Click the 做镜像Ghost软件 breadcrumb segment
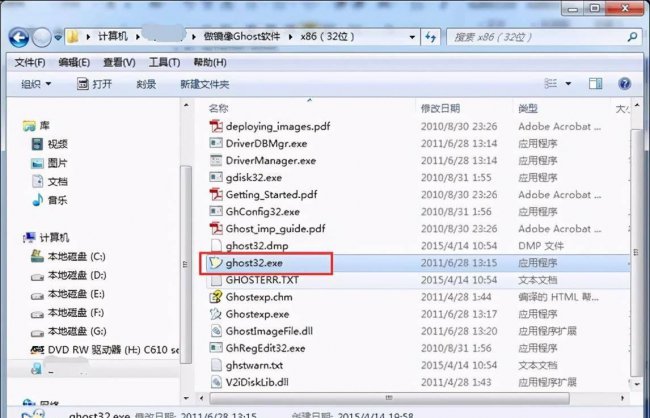This screenshot has height=418, width=650. tap(241, 36)
